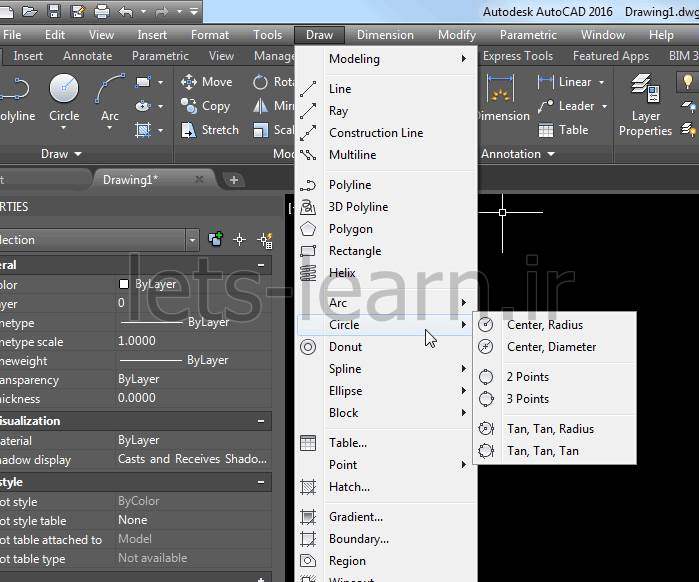Click the Arc tool in ribbon
The width and height of the screenshot is (699, 582).
point(110,98)
